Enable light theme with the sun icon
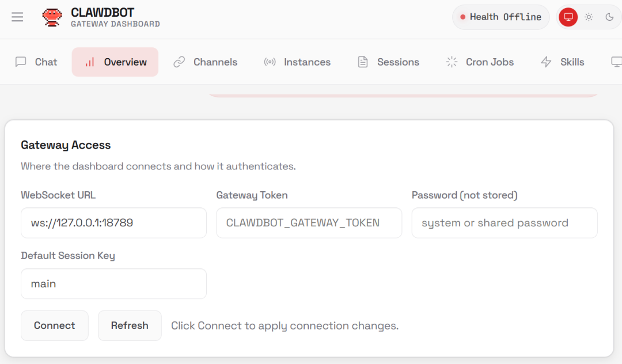This screenshot has height=364, width=622. 589,17
